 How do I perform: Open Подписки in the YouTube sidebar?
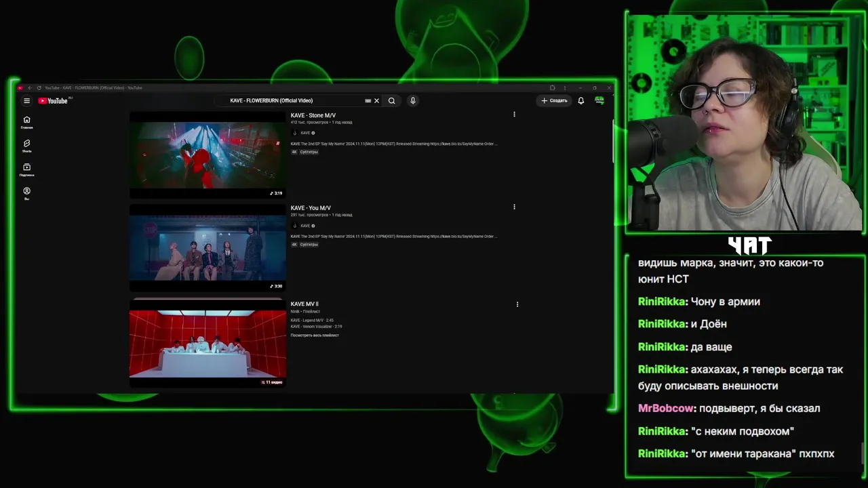(26, 169)
